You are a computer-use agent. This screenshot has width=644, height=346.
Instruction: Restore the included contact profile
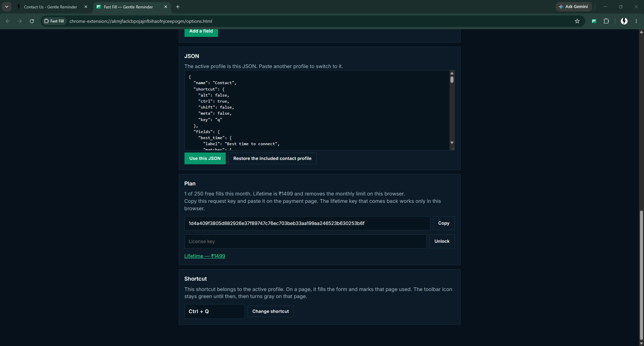coord(272,159)
